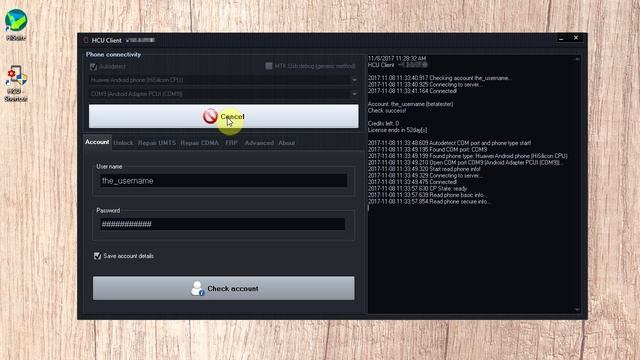Expand the Huawei Android phone type dropdown
Viewport: 640px width, 360px height.
tap(354, 80)
